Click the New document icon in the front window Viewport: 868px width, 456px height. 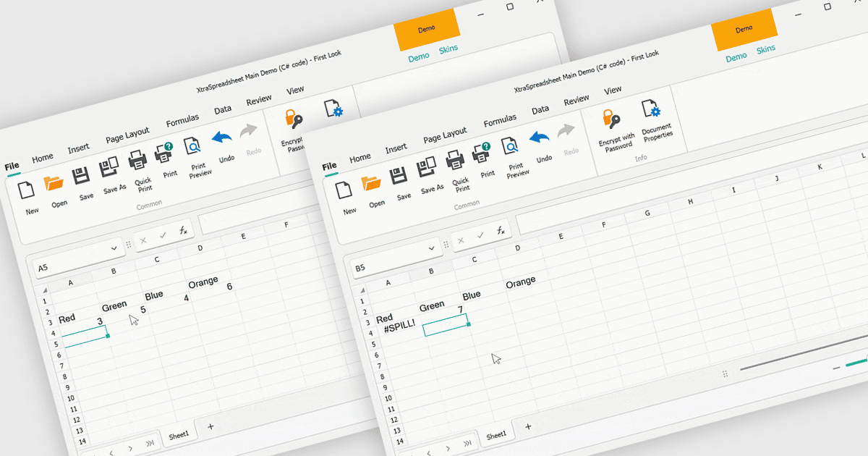(345, 191)
